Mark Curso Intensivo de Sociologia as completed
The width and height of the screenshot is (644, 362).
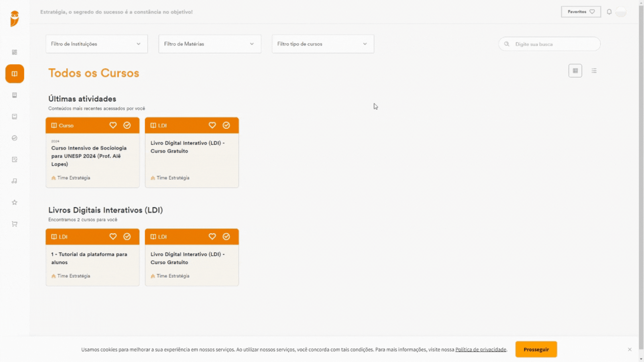coord(127,125)
